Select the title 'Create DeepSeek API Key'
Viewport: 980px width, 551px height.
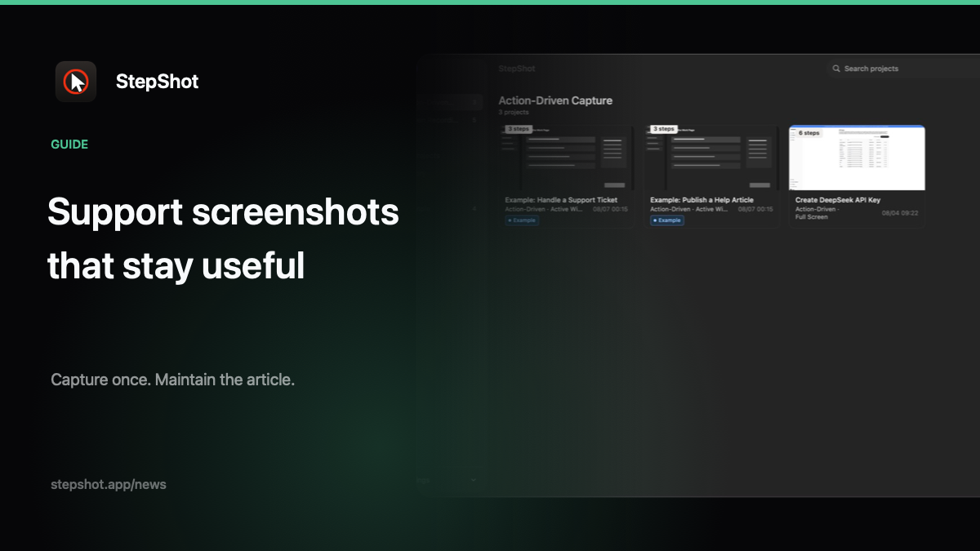[x=838, y=199]
